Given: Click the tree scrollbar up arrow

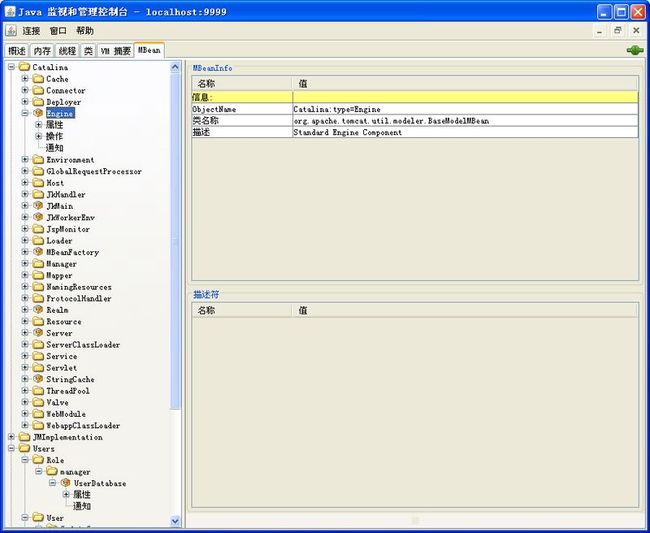Looking at the screenshot, I should 175,67.
